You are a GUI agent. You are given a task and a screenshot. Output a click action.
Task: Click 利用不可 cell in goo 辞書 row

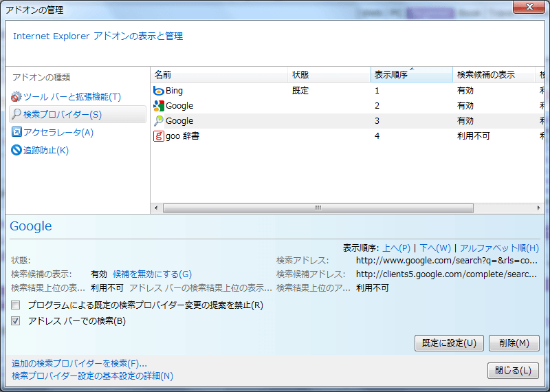pos(473,136)
